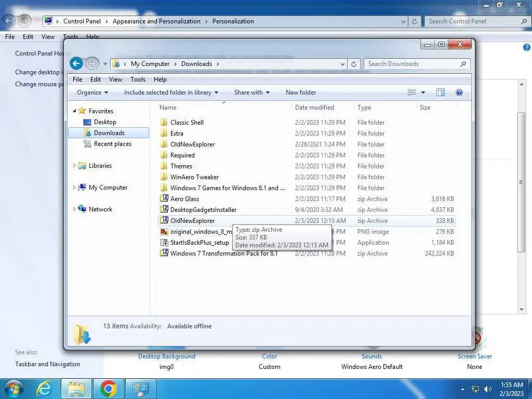Create a folder with New folder button
The width and height of the screenshot is (532, 399).
tap(301, 92)
